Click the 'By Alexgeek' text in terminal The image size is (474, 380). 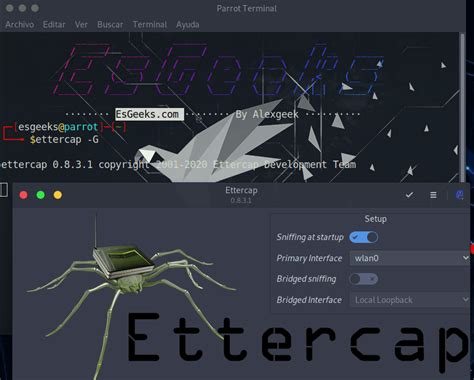pyautogui.click(x=267, y=115)
